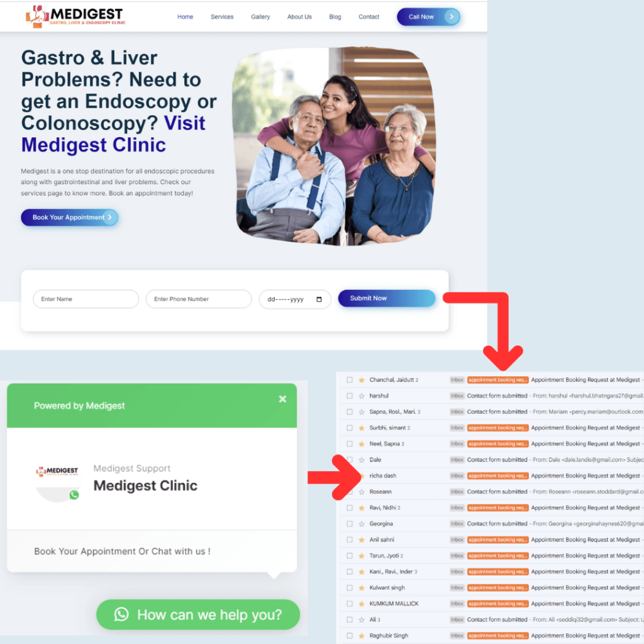Navigate to About Us
This screenshot has width=644, height=644.
click(x=299, y=17)
